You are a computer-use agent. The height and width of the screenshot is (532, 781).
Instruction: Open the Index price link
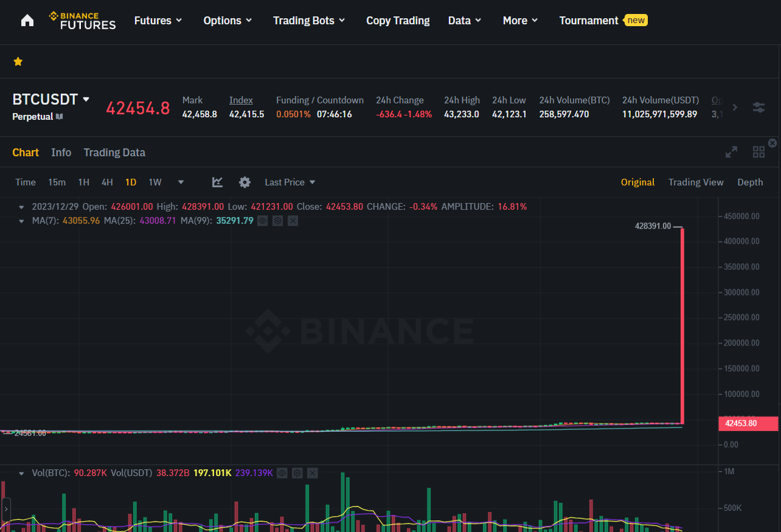click(241, 100)
